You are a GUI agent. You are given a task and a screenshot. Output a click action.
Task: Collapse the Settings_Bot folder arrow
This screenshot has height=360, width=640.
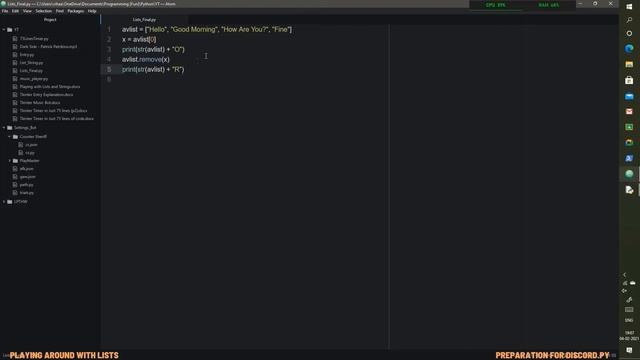tap(4, 128)
